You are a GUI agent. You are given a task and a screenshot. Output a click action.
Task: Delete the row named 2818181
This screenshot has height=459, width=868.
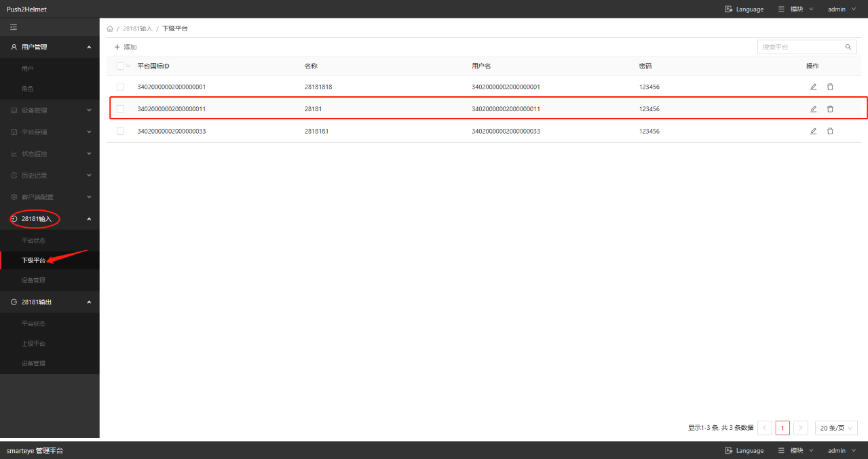tap(830, 131)
